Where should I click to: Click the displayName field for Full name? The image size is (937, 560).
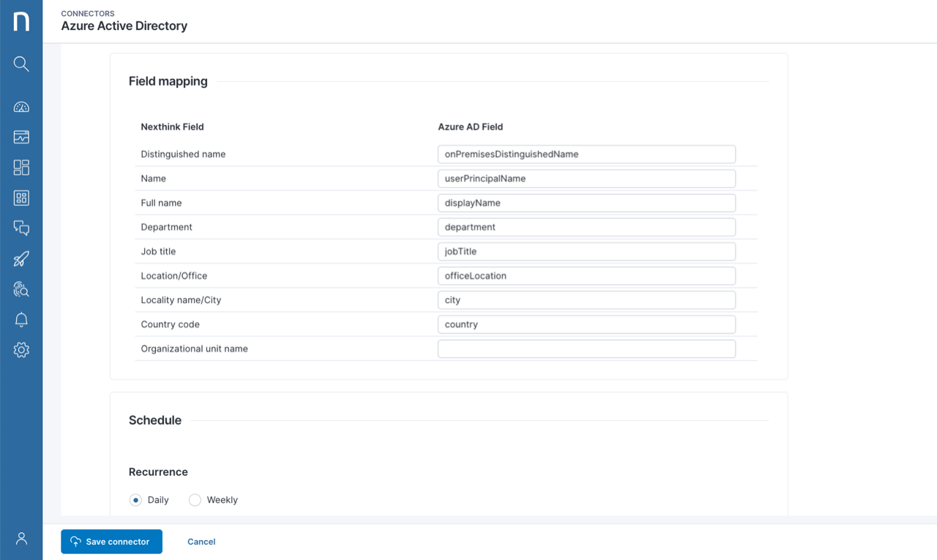click(586, 203)
